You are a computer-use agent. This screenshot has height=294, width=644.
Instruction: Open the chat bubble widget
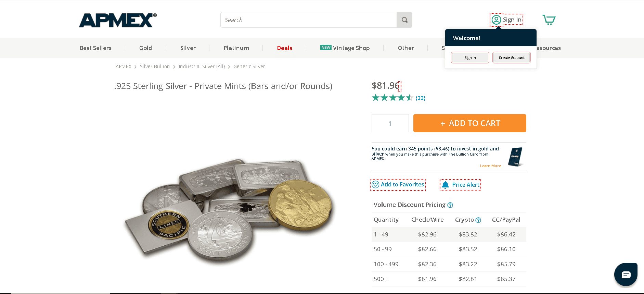pyautogui.click(x=626, y=274)
